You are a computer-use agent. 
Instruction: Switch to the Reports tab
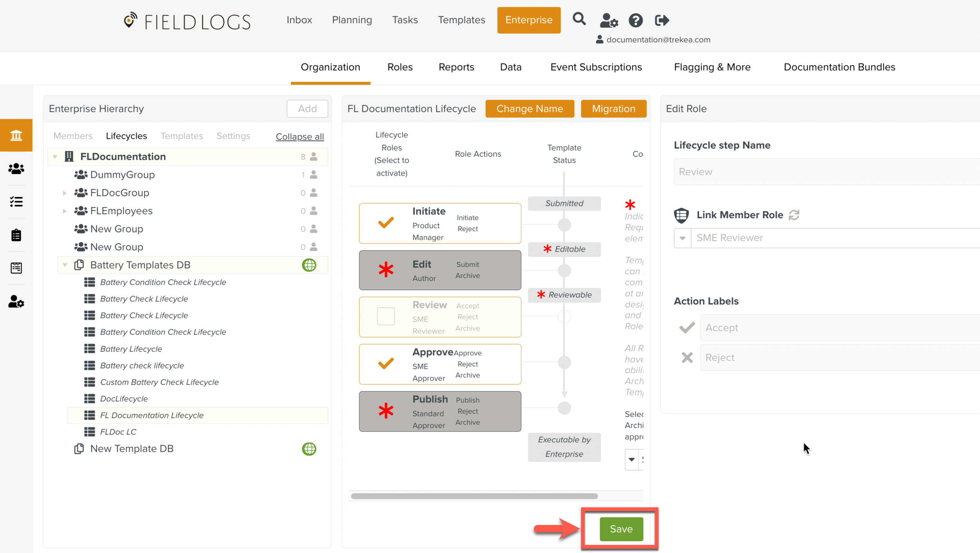point(456,67)
